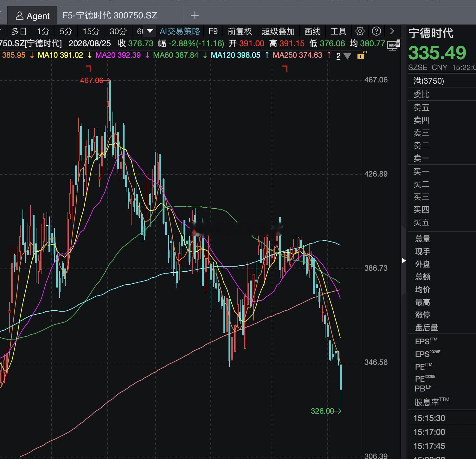
Task: Click the 卖五 ask level row
Action: click(x=442, y=107)
